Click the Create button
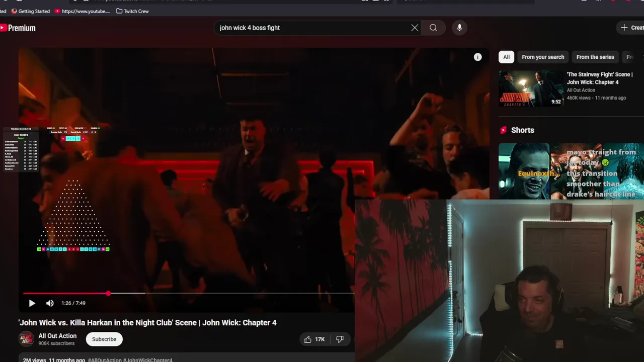The width and height of the screenshot is (644, 362). point(631,28)
